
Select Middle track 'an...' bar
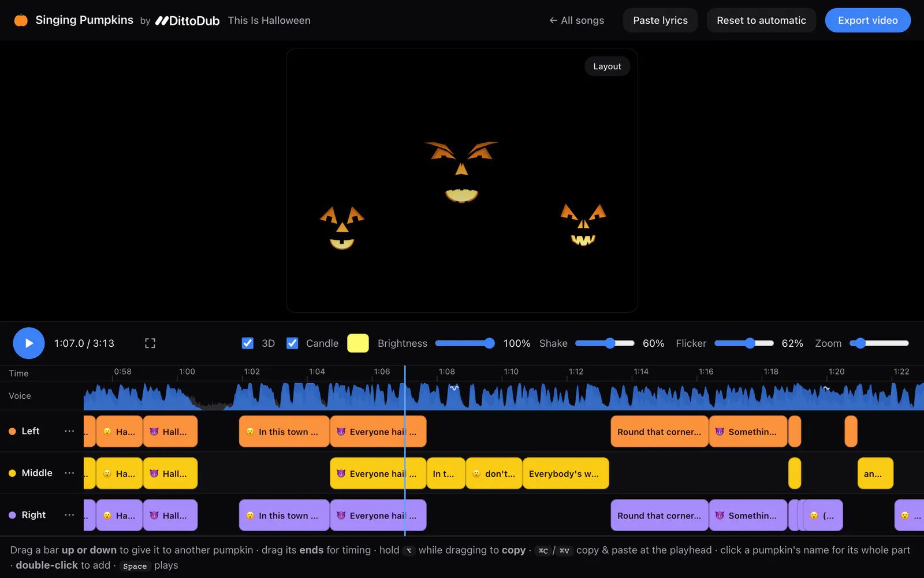point(875,473)
